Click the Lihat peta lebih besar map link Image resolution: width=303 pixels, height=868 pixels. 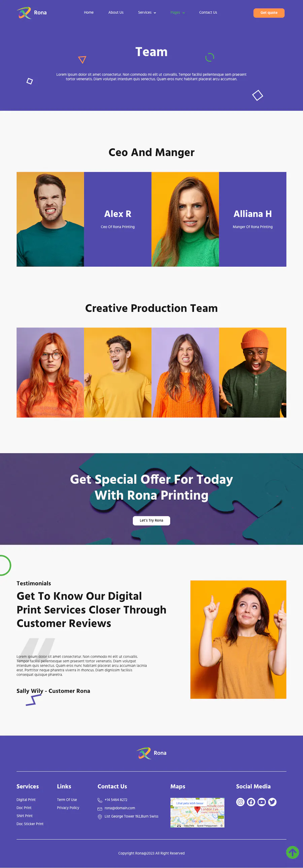(190, 803)
